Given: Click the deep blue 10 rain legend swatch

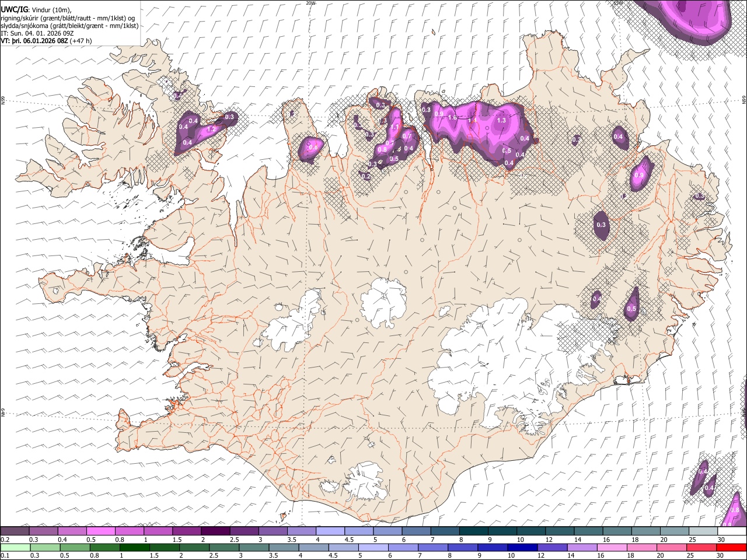Looking at the screenshot, I should pyautogui.click(x=522, y=547).
